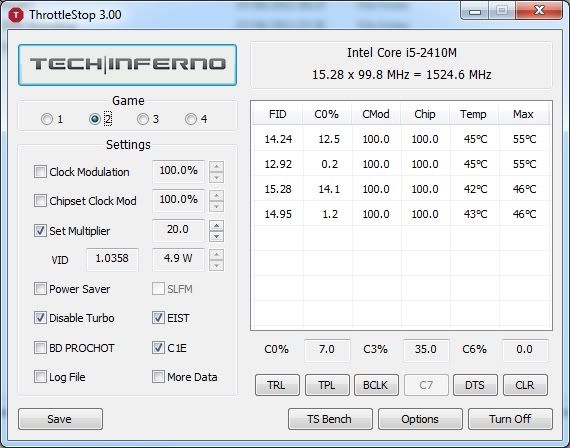Click the 4.9 W power value box

click(178, 259)
